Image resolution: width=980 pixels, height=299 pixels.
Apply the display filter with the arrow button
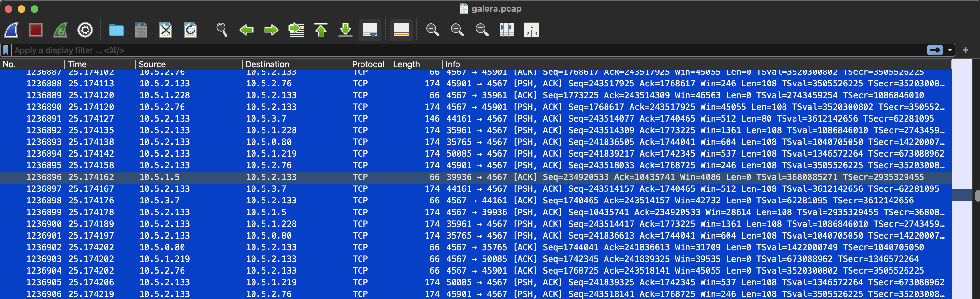(935, 50)
